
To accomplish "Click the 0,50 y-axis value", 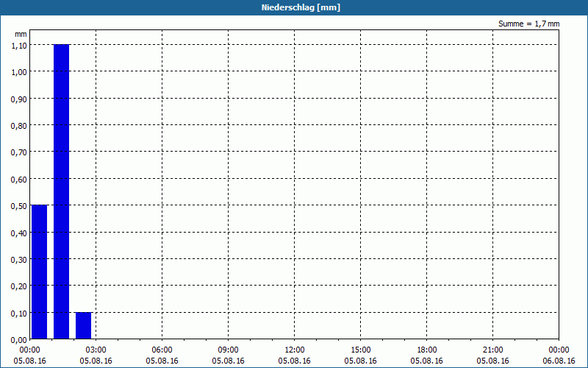I will 19,206.
